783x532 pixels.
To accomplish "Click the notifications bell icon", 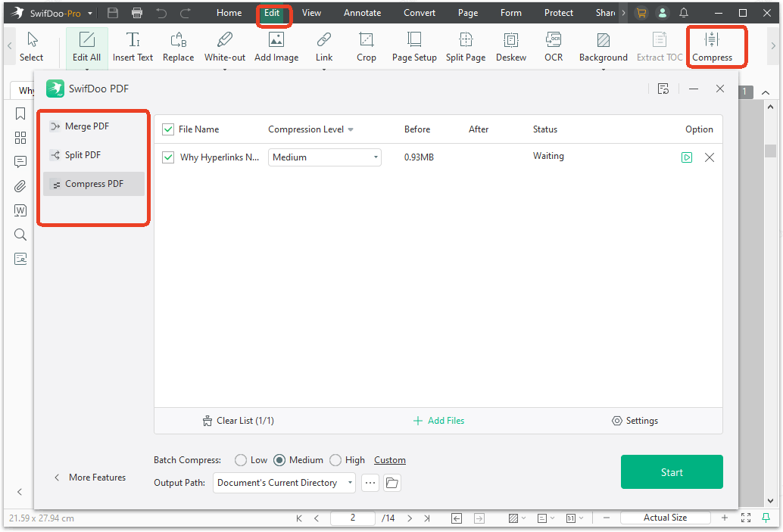I will coord(684,13).
